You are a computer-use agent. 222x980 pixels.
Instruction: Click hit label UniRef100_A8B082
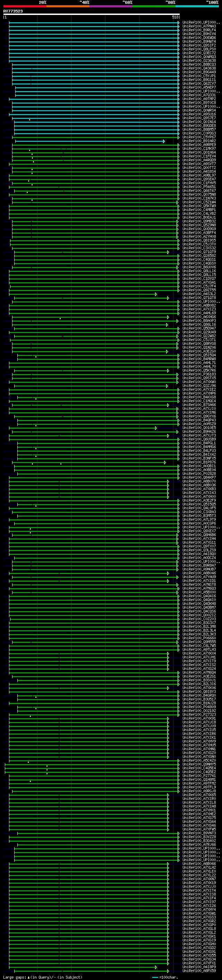coord(199,306)
